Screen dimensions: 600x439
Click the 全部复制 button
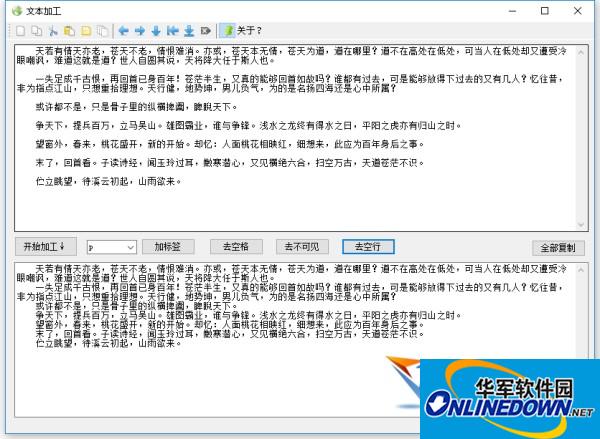coord(558,248)
